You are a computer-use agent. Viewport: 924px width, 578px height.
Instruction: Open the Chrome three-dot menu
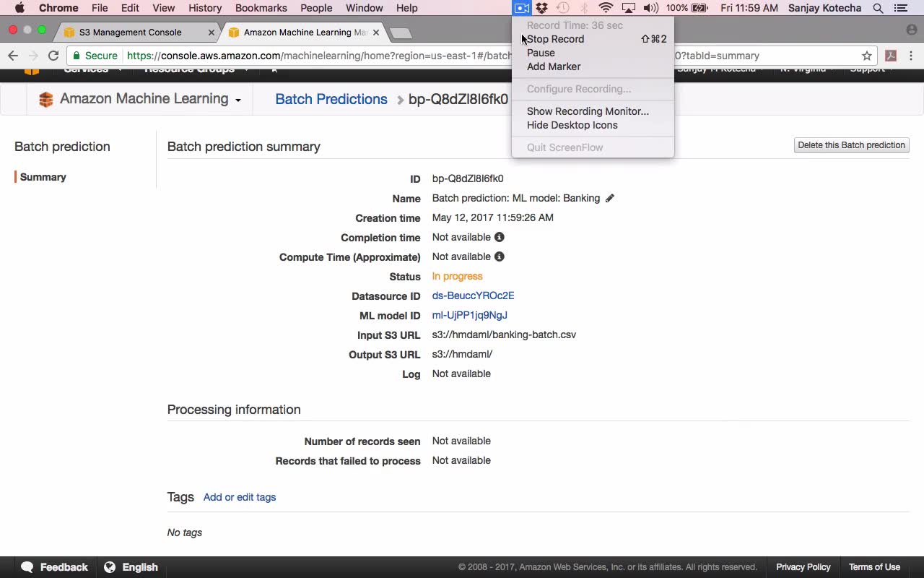click(911, 56)
